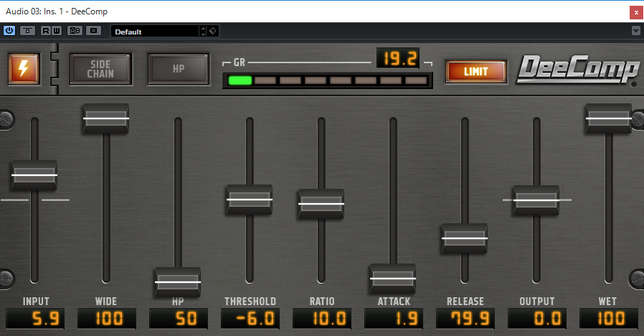Click the INPUT value field 5.9
Image resolution: width=644 pixels, height=336 pixels.
click(x=35, y=318)
